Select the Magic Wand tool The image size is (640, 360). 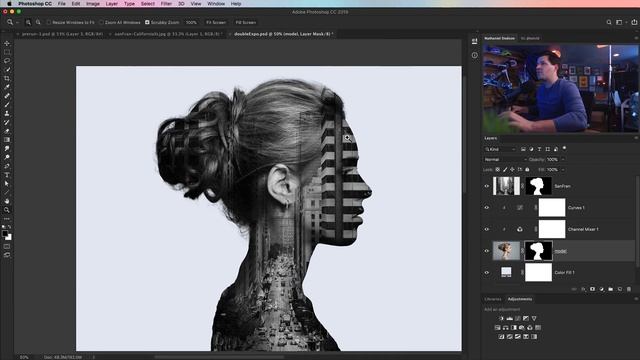[x=7, y=70]
